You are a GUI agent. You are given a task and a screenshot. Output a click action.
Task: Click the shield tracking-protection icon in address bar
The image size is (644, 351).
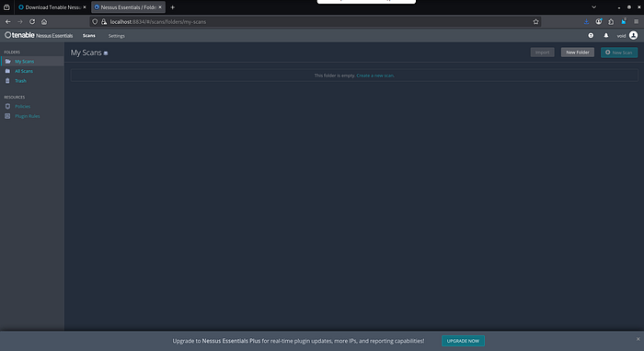point(95,22)
